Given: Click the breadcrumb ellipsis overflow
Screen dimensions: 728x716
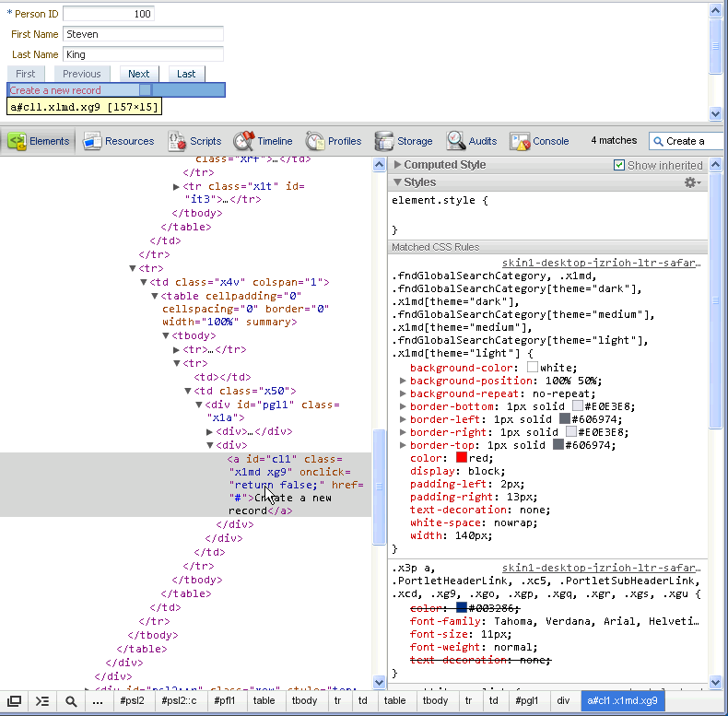Looking at the screenshot, I should 98,701.
